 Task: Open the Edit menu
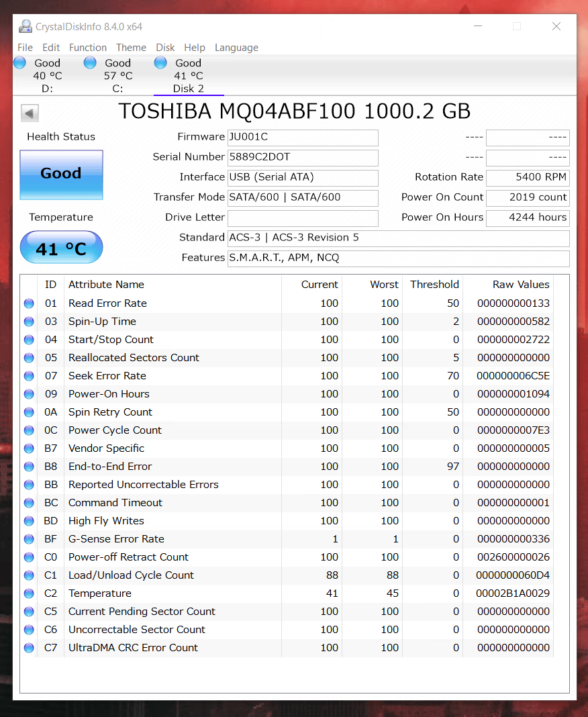tap(51, 48)
